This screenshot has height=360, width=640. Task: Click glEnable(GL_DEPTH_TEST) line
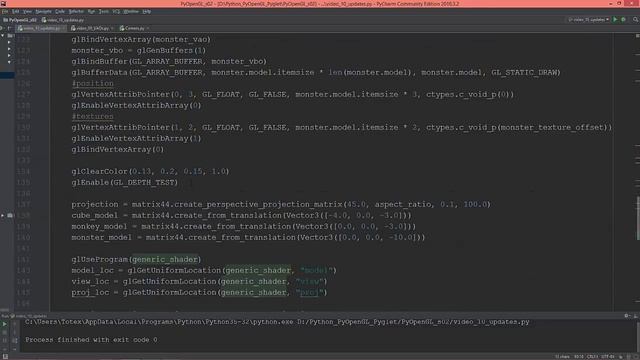(x=125, y=182)
